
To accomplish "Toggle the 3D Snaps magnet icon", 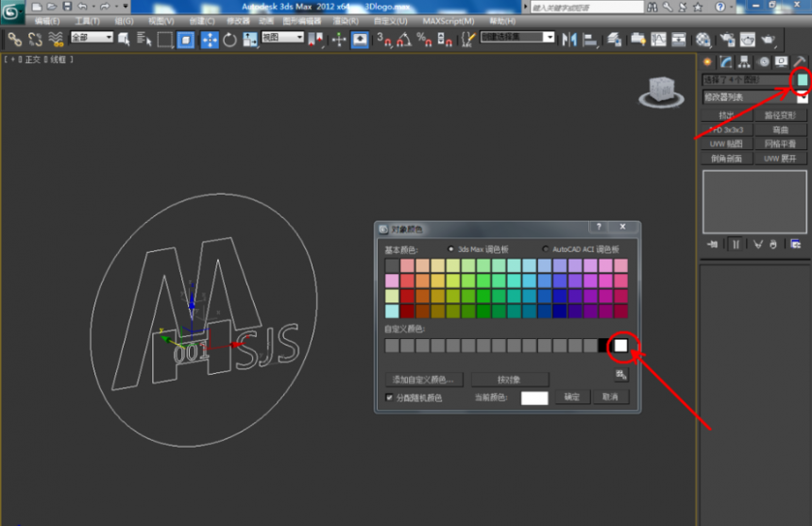I will click(383, 40).
